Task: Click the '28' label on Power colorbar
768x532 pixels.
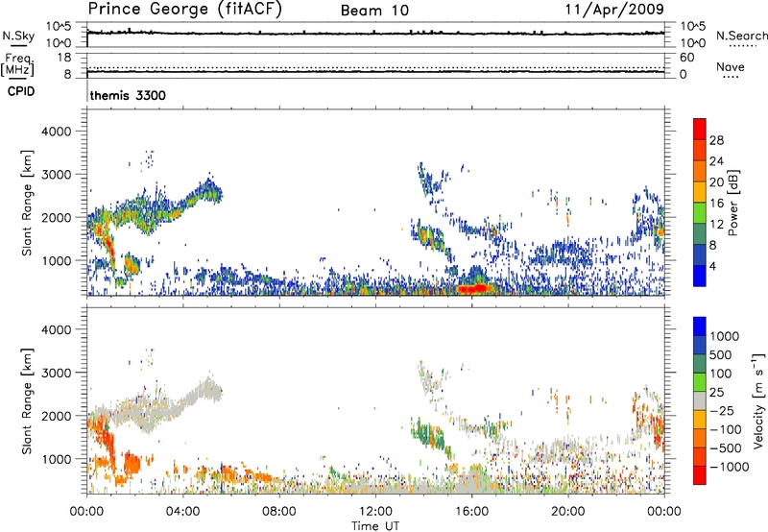Action: (716, 140)
